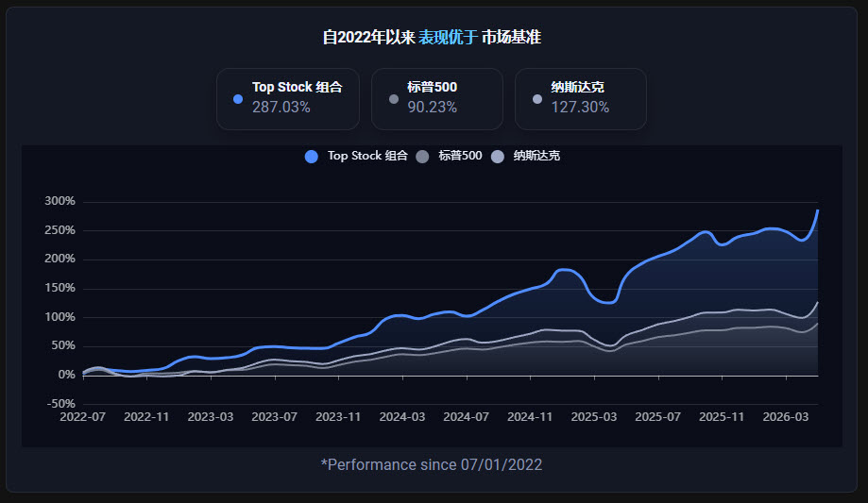Click the 2022-11 x-axis label
Screen dimensions: 868x503
(x=146, y=417)
